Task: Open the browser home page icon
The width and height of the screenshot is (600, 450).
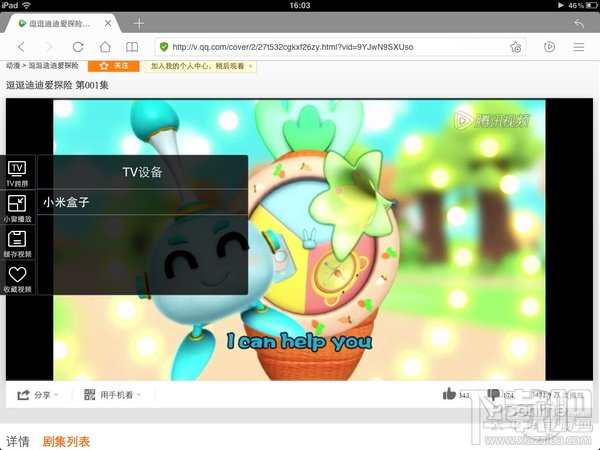Action: click(105, 47)
